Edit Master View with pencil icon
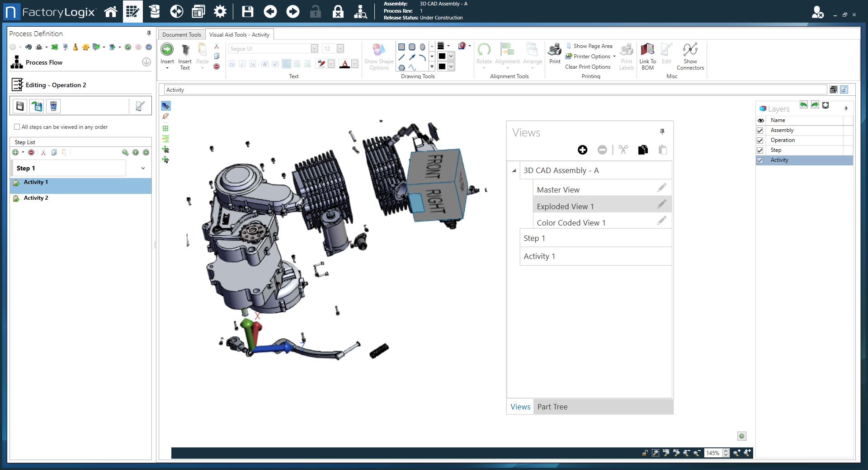 tap(661, 188)
